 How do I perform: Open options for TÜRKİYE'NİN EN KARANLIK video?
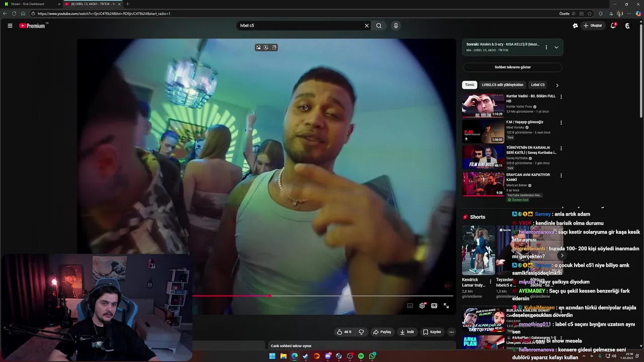coord(561,149)
